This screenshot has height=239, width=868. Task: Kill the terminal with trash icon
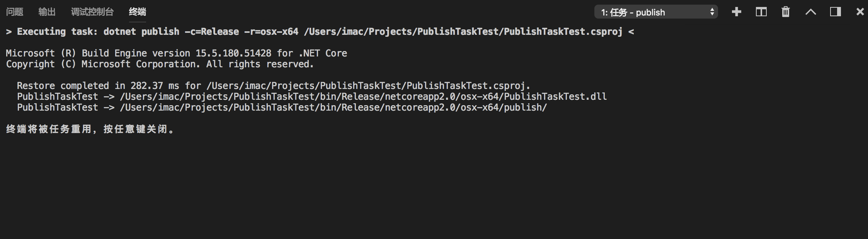coord(786,12)
